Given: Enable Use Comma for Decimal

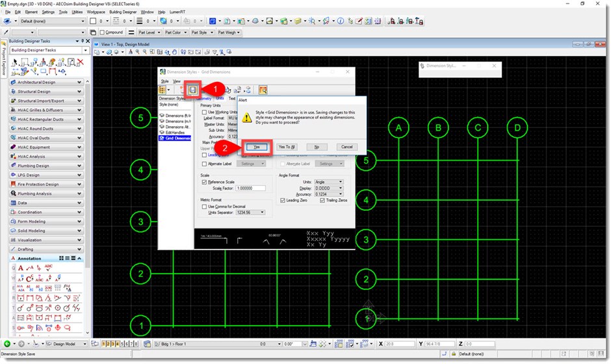Looking at the screenshot, I should click(x=204, y=207).
